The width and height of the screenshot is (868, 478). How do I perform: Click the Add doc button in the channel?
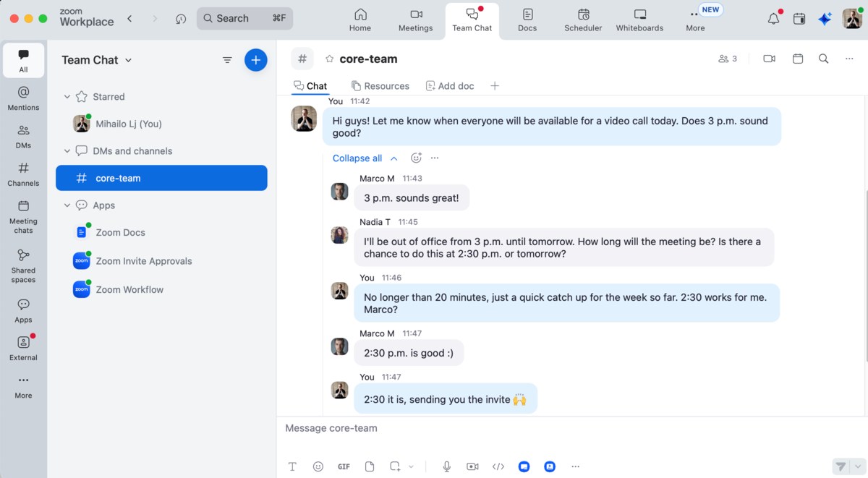[449, 85]
